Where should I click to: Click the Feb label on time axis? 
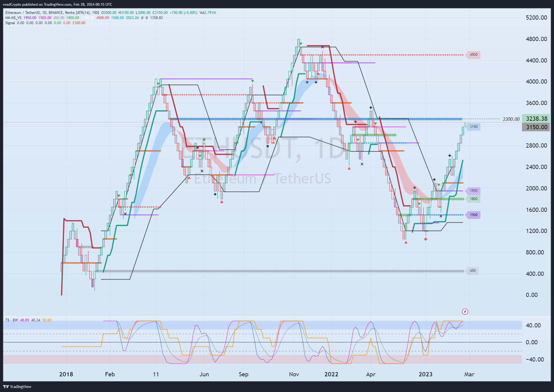(110, 374)
